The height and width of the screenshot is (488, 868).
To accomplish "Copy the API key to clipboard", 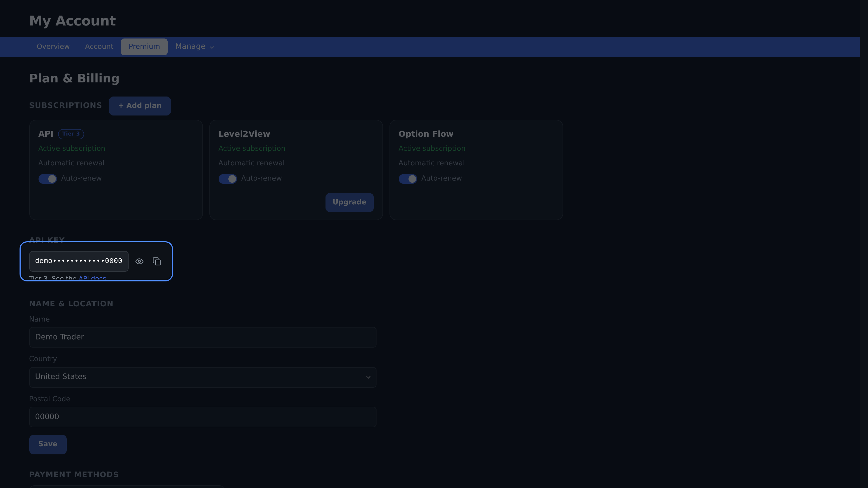I will (157, 261).
